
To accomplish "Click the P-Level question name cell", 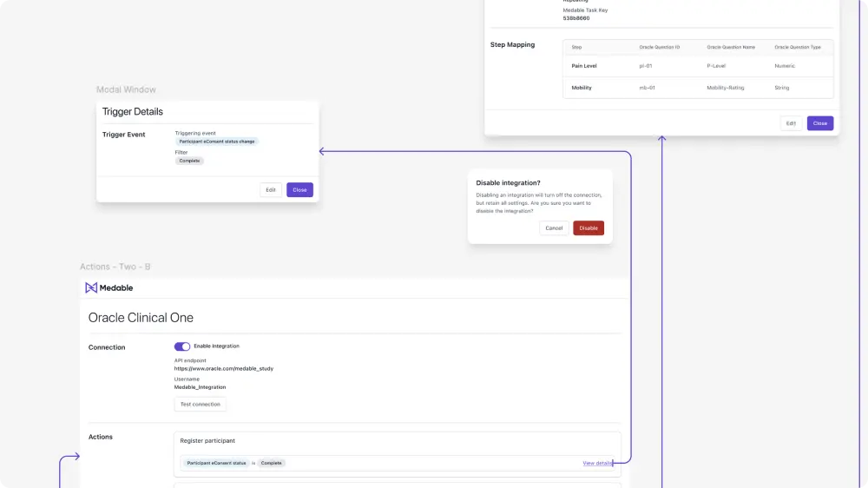I will pos(716,66).
